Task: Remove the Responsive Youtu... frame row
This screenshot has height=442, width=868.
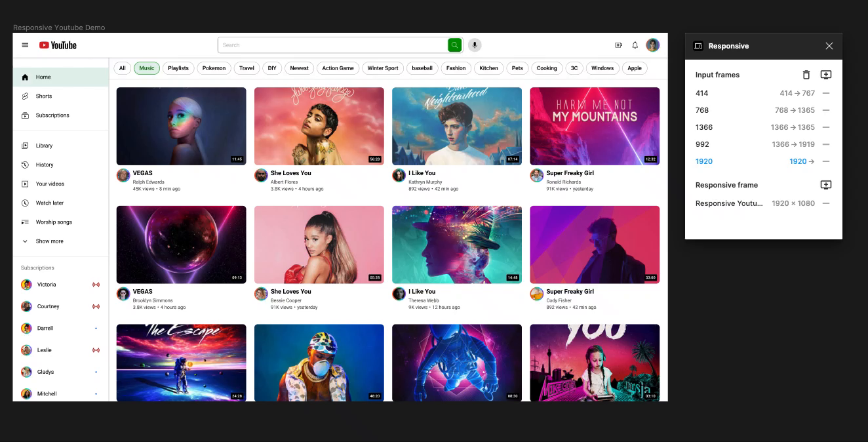Action: pos(826,203)
